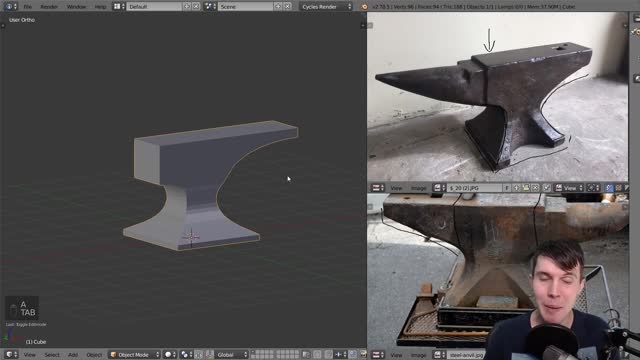Image resolution: width=640 pixels, height=360 pixels.
Task: Click the first scene layer button
Action: 254,353
